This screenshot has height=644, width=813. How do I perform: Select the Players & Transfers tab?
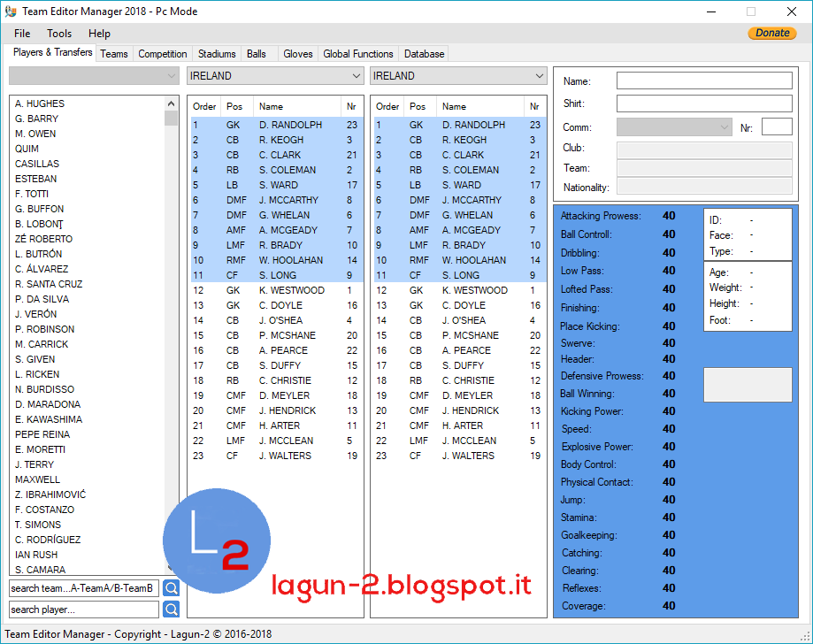click(52, 52)
